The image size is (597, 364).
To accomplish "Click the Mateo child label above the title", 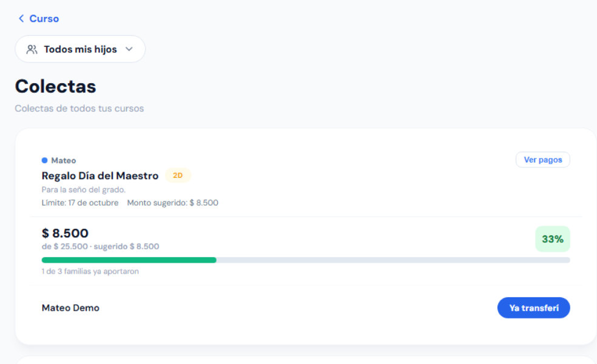I will pyautogui.click(x=64, y=160).
